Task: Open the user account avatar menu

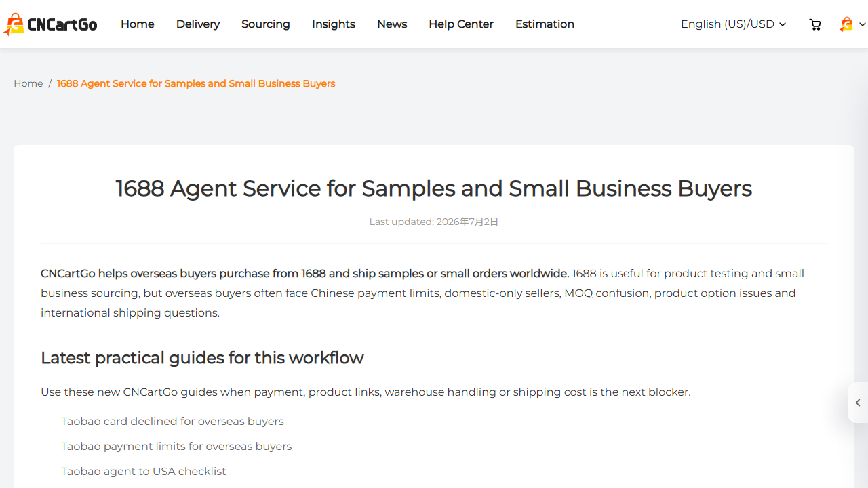Action: [852, 24]
